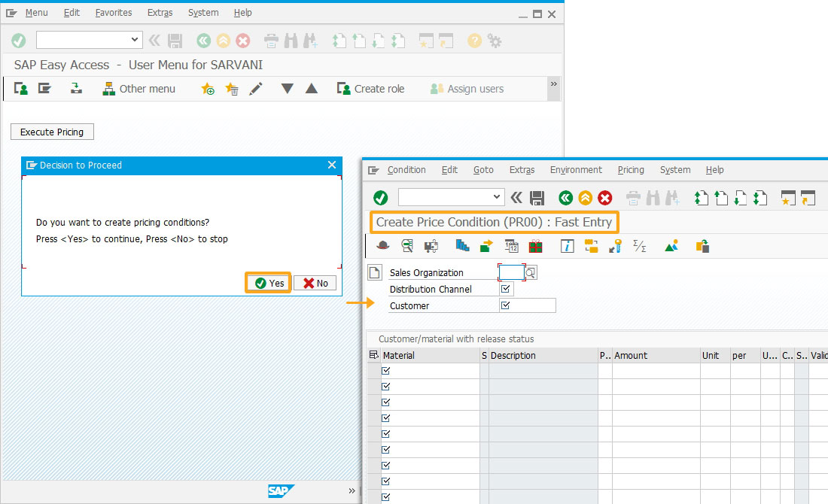This screenshot has height=504, width=828.
Task: Open the Pricing menu
Action: [x=631, y=170]
